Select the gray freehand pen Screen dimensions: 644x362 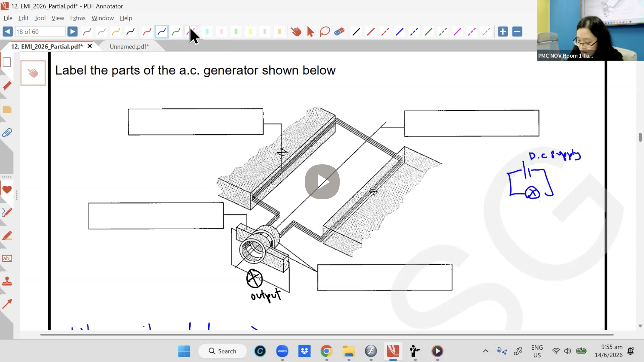[x=102, y=32]
